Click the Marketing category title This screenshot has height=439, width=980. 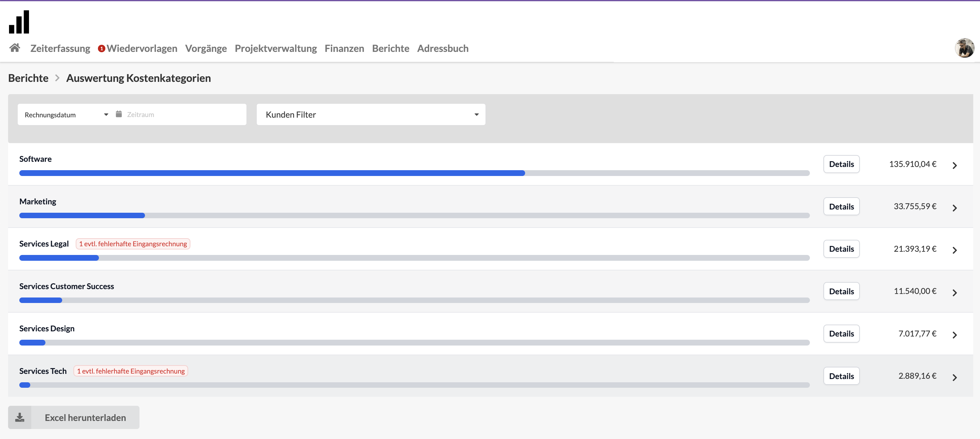click(38, 201)
